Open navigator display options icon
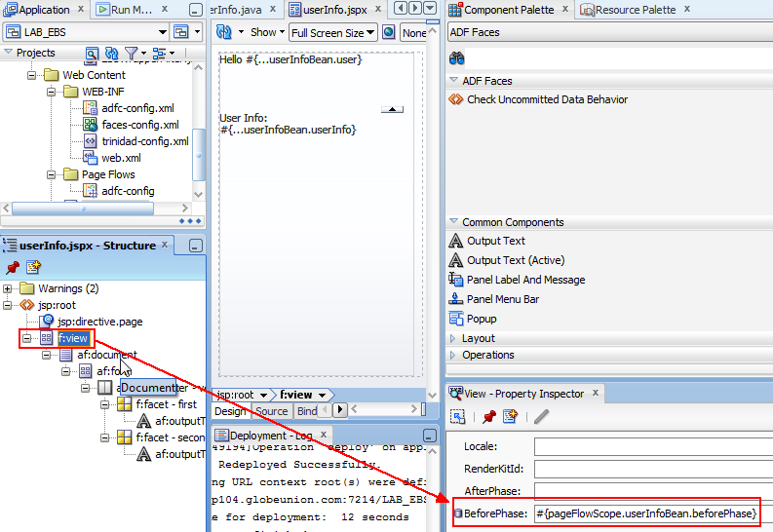 pyautogui.click(x=159, y=53)
